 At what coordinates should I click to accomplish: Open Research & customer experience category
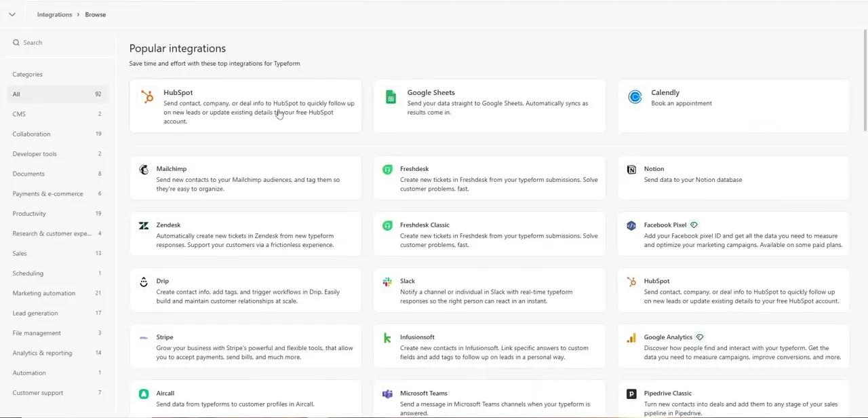[x=57, y=233]
